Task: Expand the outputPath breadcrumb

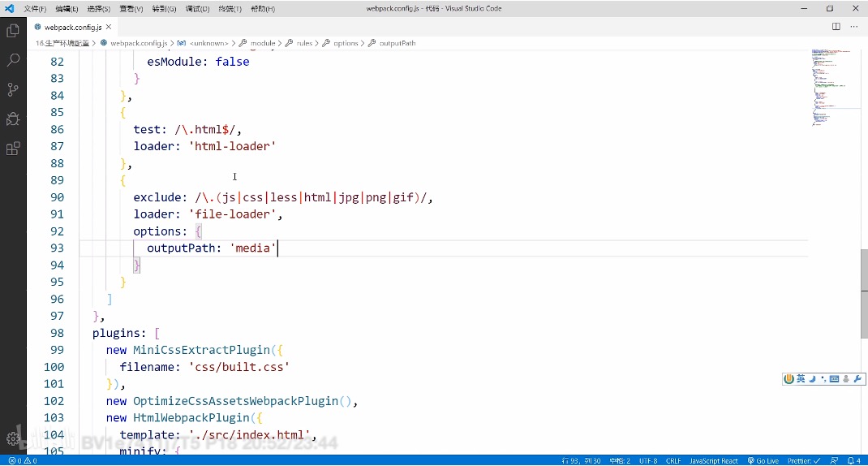Action: click(392, 43)
